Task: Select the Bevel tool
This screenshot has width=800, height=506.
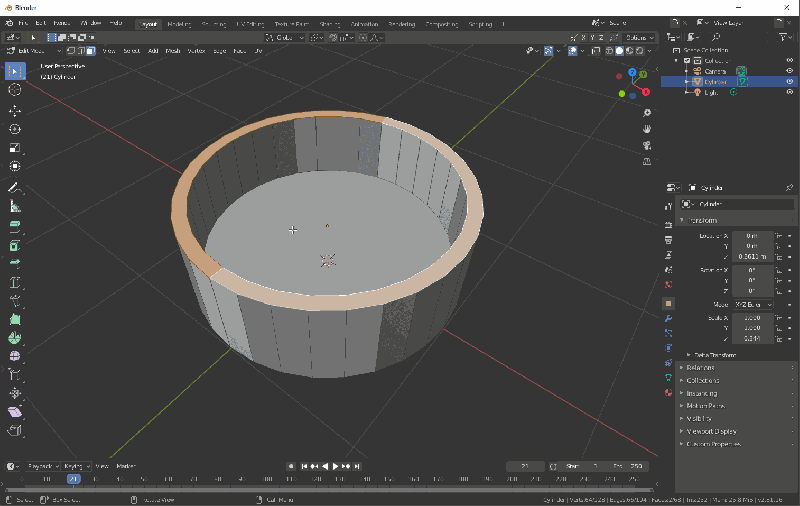Action: coord(15,264)
